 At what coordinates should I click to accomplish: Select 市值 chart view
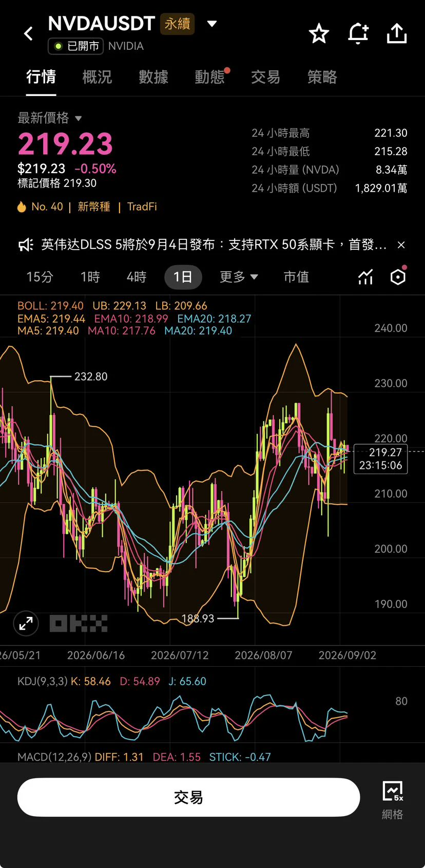pos(296,277)
